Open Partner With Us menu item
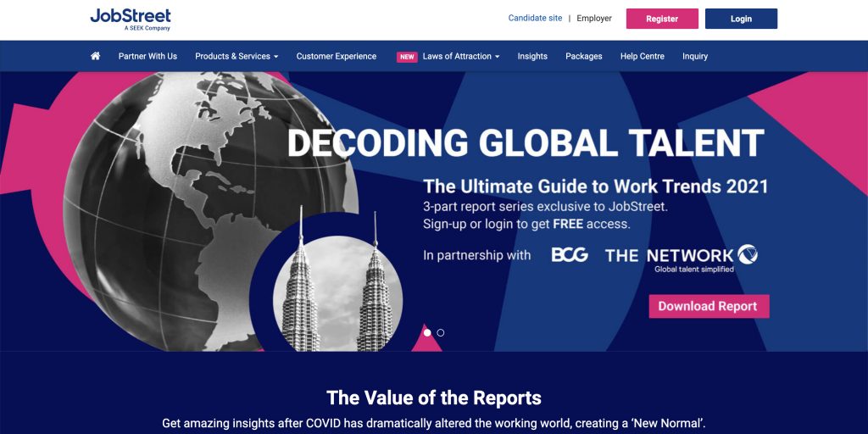The width and height of the screenshot is (868, 434). (x=147, y=56)
